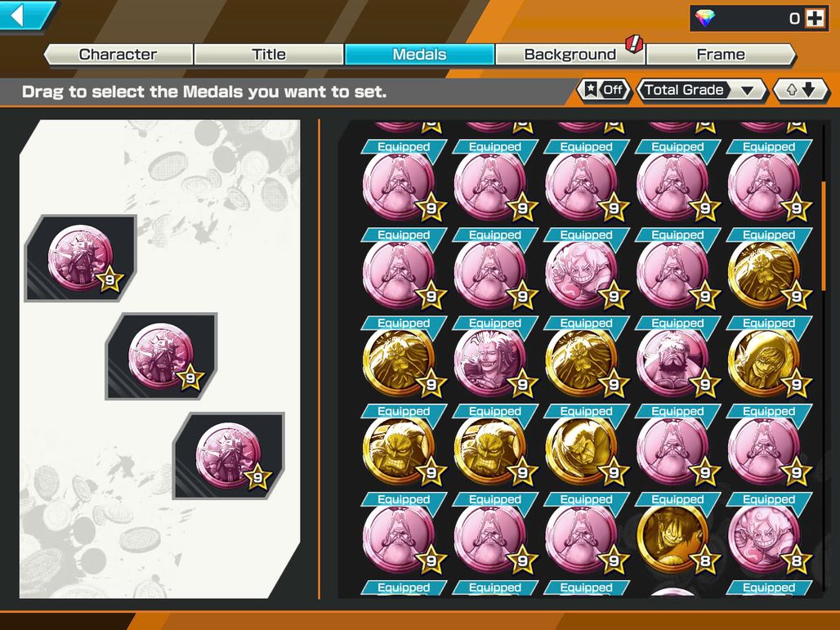Choose the pink scarred swordsman medal

click(x=491, y=360)
